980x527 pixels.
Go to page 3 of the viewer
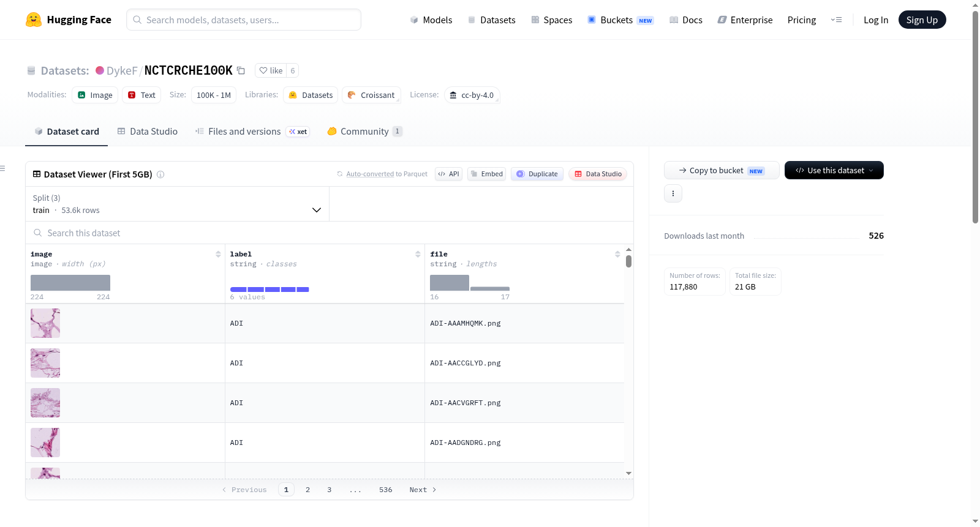click(330, 490)
